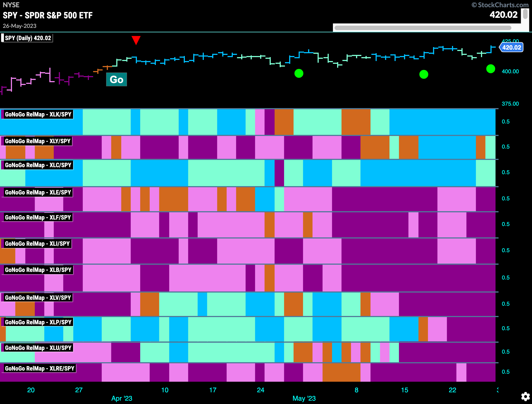This screenshot has width=532, height=404.
Task: Select the GoNoGo RelMap - XLU/SPY label
Action: [x=37, y=348]
